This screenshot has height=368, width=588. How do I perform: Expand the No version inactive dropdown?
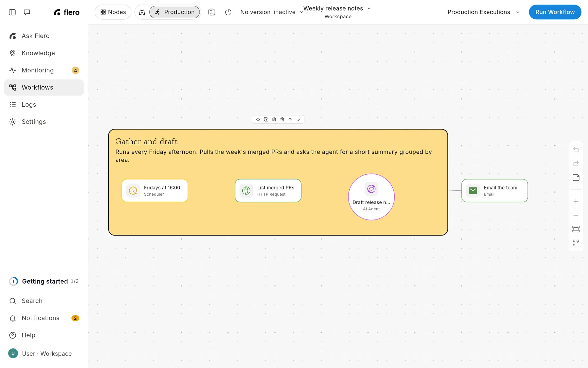(272, 12)
